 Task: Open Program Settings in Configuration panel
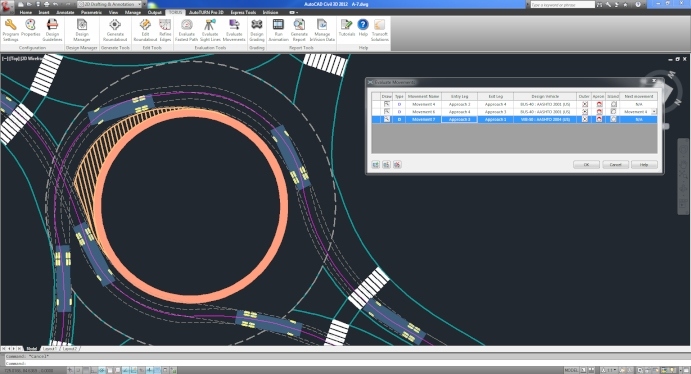tap(11, 30)
